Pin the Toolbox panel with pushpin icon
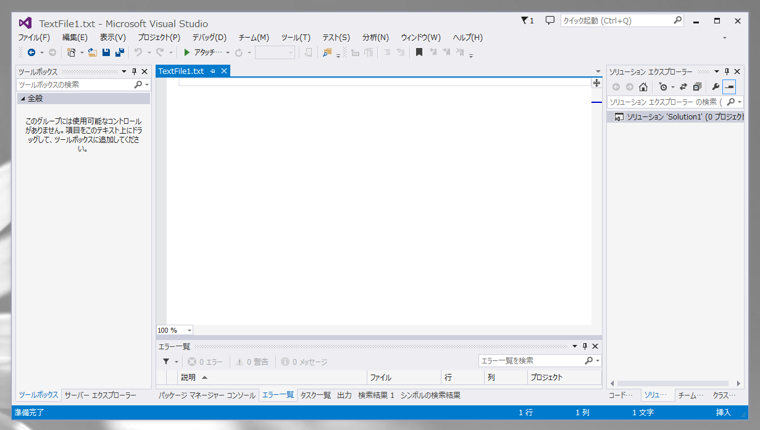 point(134,72)
